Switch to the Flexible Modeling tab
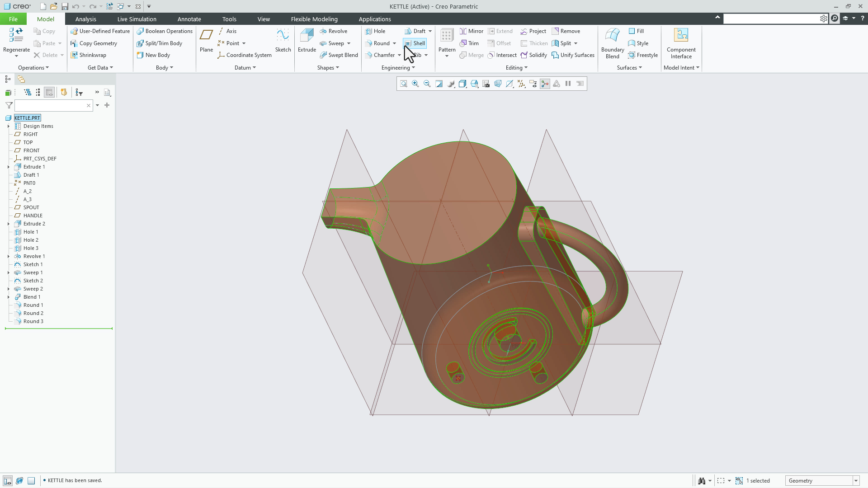The height and width of the screenshot is (488, 868). 314,19
